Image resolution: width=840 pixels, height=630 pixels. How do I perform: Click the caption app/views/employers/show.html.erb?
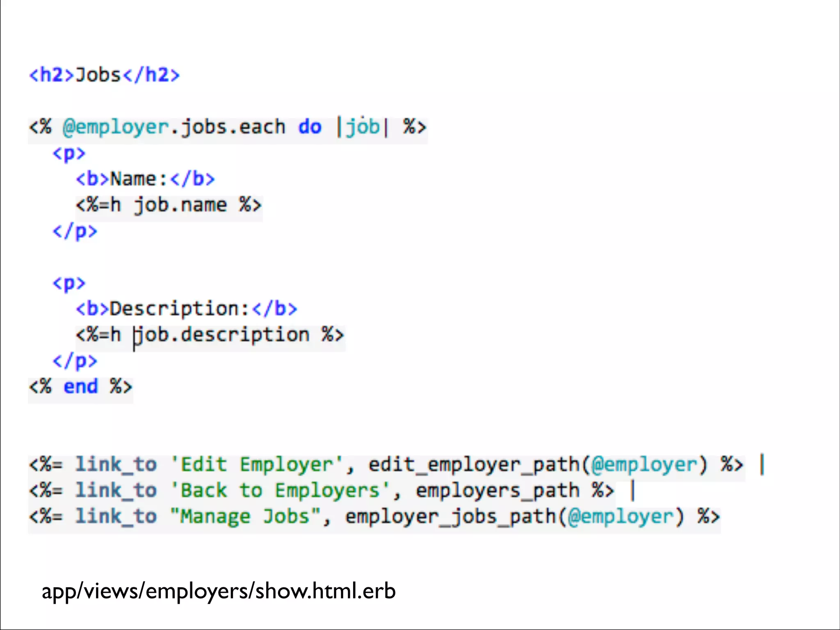click(219, 591)
